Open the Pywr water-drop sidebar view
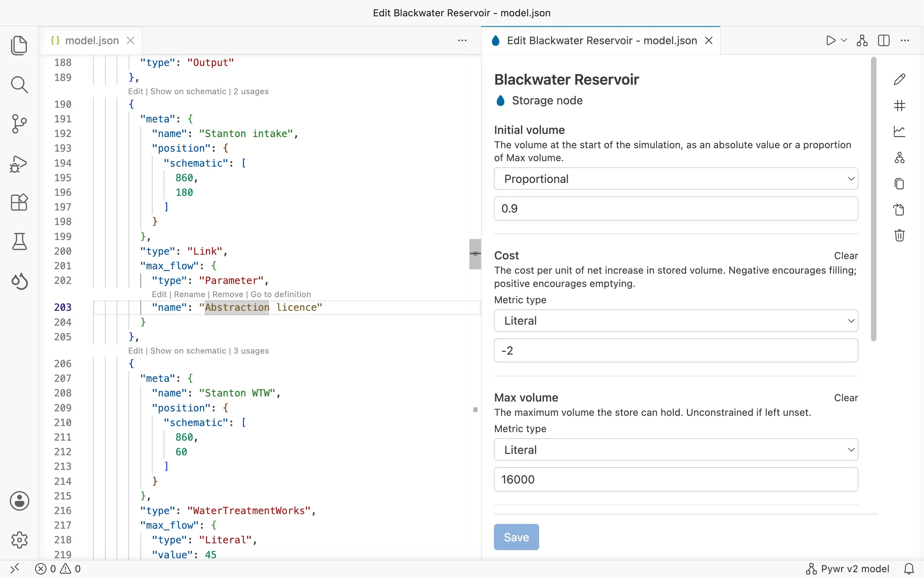 tap(19, 281)
